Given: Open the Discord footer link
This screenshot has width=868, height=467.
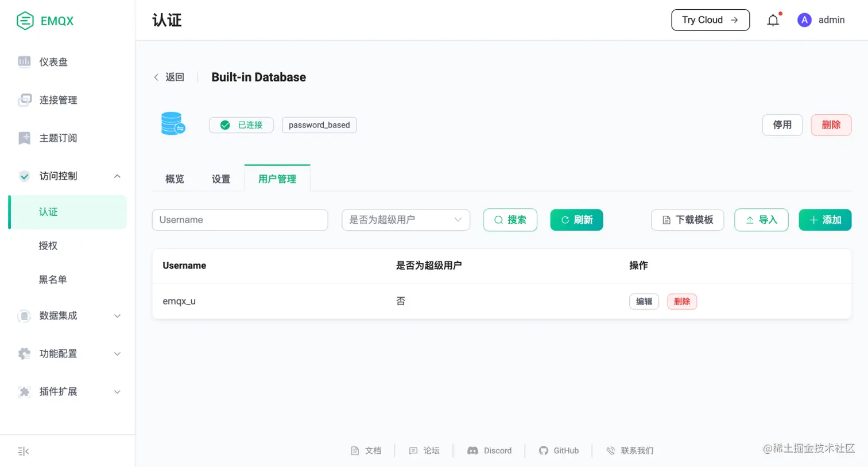Looking at the screenshot, I should pos(489,450).
